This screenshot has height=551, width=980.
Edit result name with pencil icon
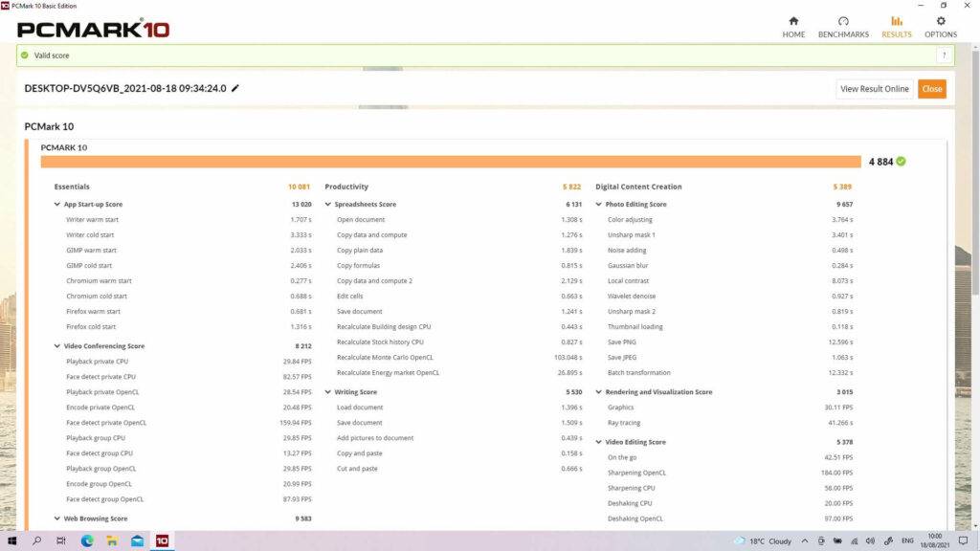click(235, 88)
